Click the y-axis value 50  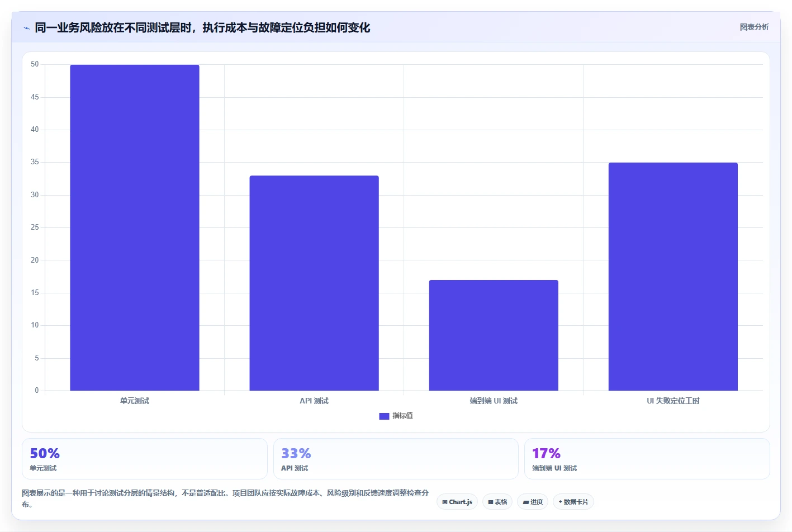[x=35, y=64]
